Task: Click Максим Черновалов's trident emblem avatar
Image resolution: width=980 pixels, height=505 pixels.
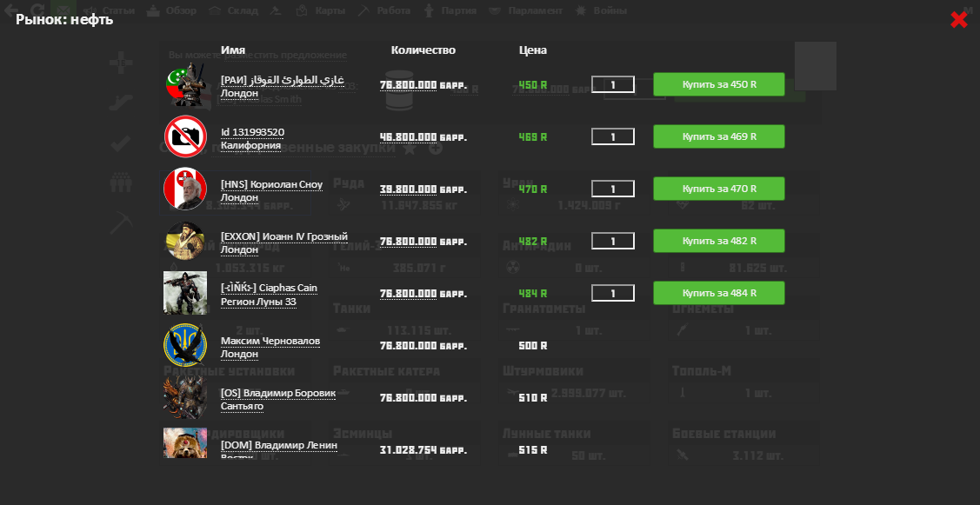Action: pos(185,345)
